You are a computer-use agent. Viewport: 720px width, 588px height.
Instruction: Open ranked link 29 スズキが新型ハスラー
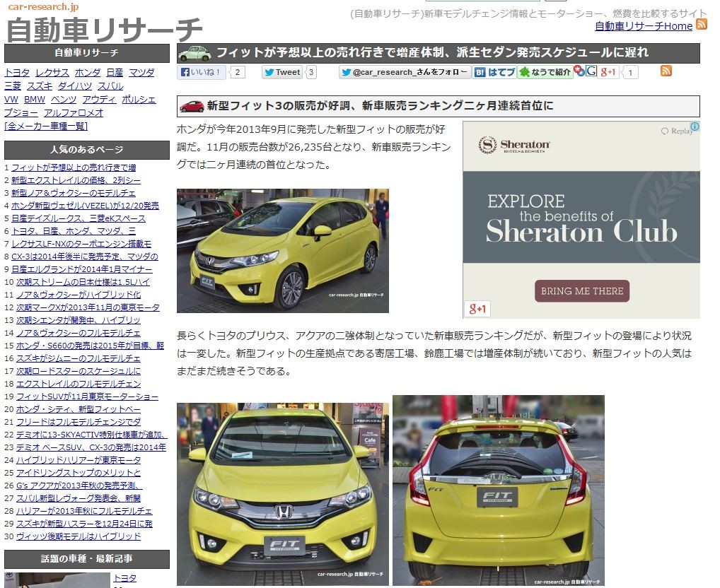point(84,523)
